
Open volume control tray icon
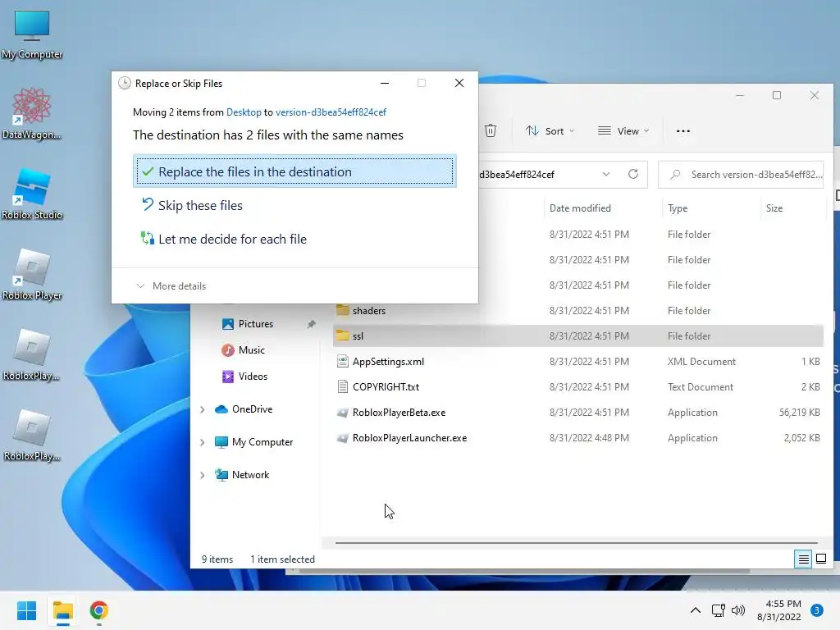tap(738, 610)
